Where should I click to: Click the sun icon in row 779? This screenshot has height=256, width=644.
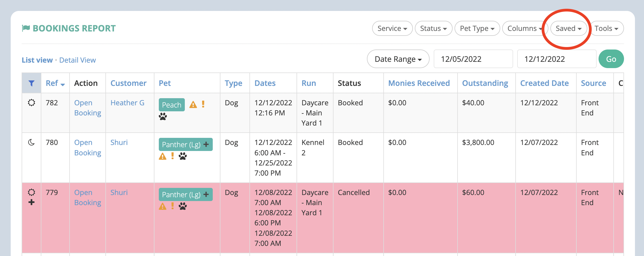31,192
